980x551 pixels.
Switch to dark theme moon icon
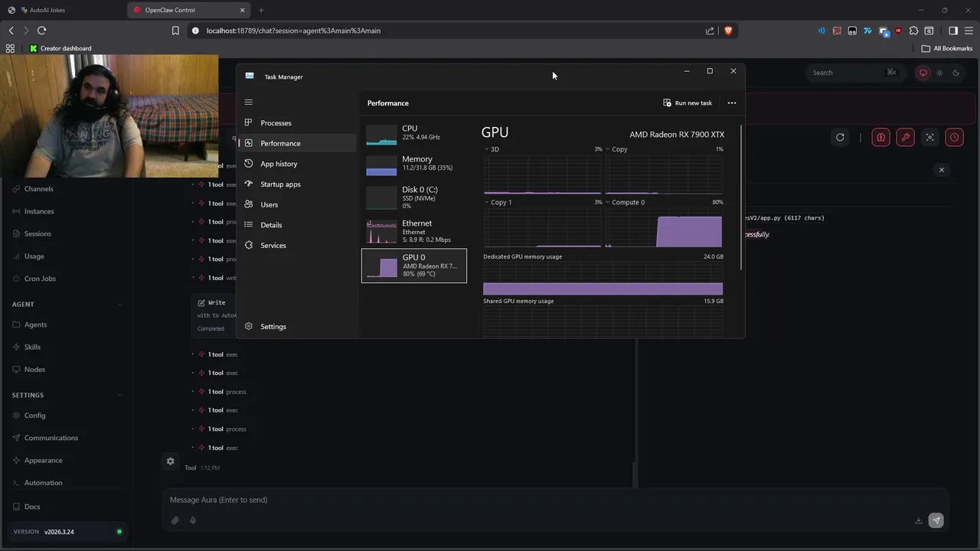click(x=956, y=73)
